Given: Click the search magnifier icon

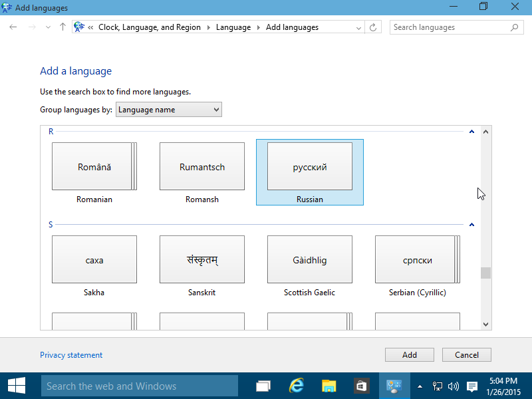Looking at the screenshot, I should tap(514, 27).
